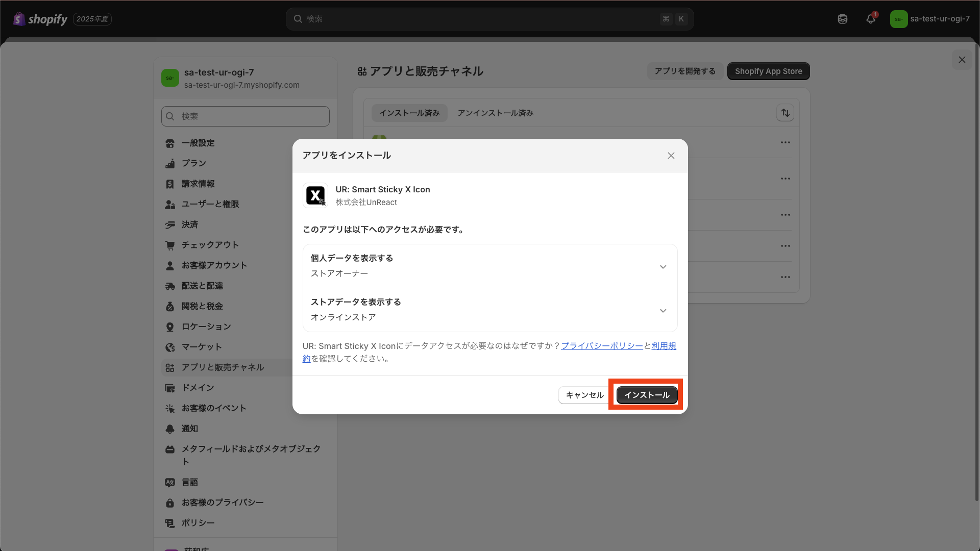Open the General settings store icon
980x551 pixels.
tap(170, 143)
